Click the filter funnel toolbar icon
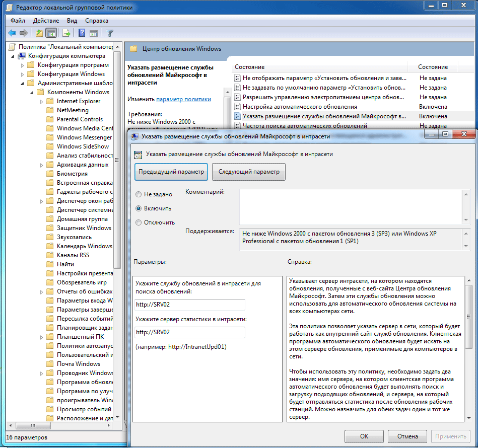 pos(109,33)
